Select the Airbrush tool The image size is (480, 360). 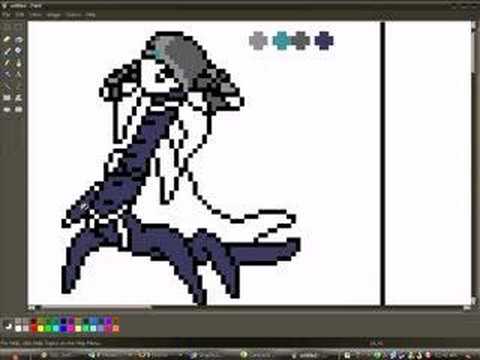click(7, 74)
